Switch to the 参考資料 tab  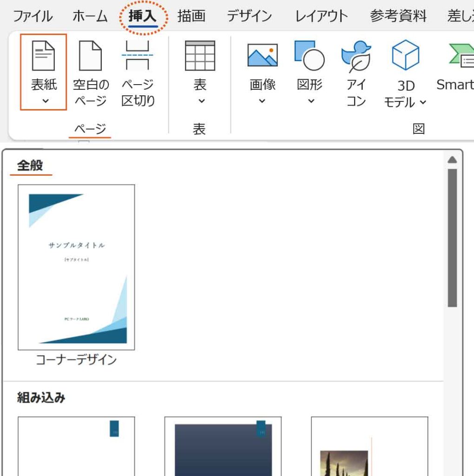pyautogui.click(x=398, y=16)
